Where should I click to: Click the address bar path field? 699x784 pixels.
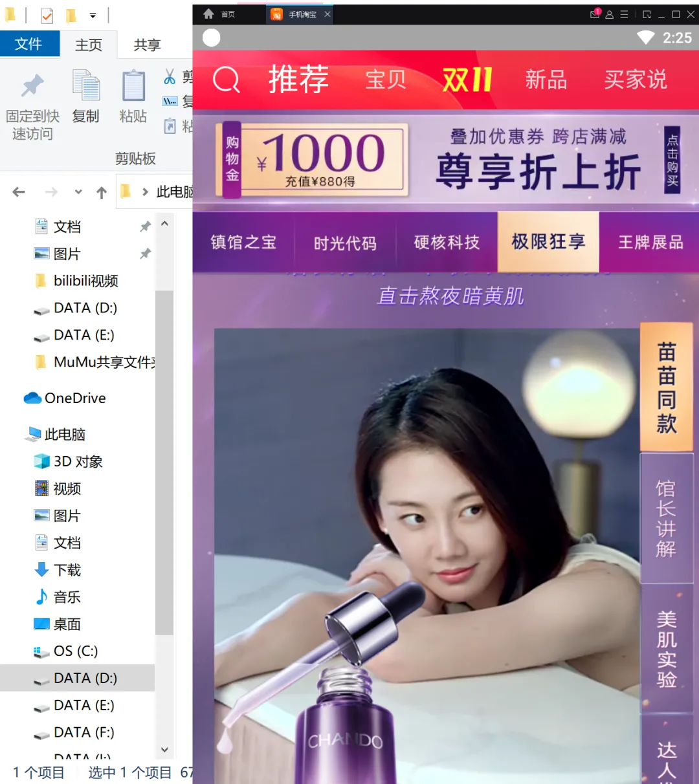click(x=155, y=191)
